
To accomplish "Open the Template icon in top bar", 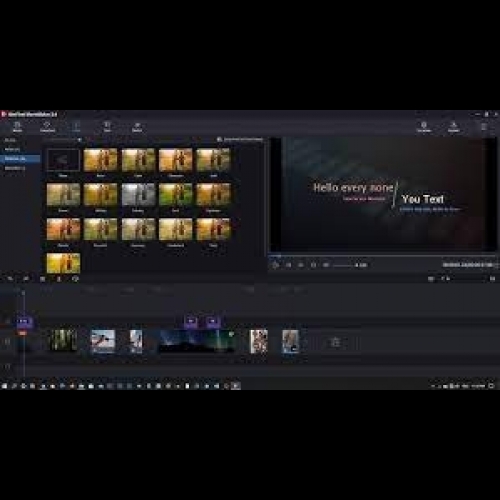I will coord(424,127).
